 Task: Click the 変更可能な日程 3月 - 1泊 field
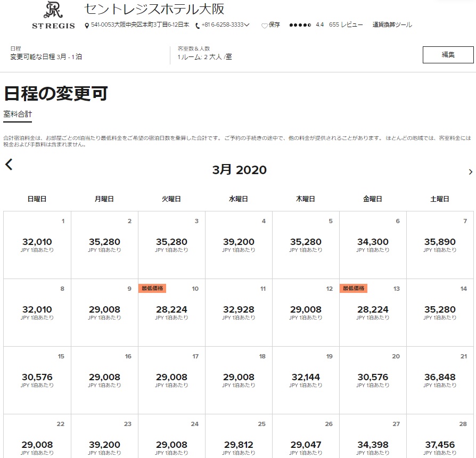pyautogui.click(x=46, y=57)
